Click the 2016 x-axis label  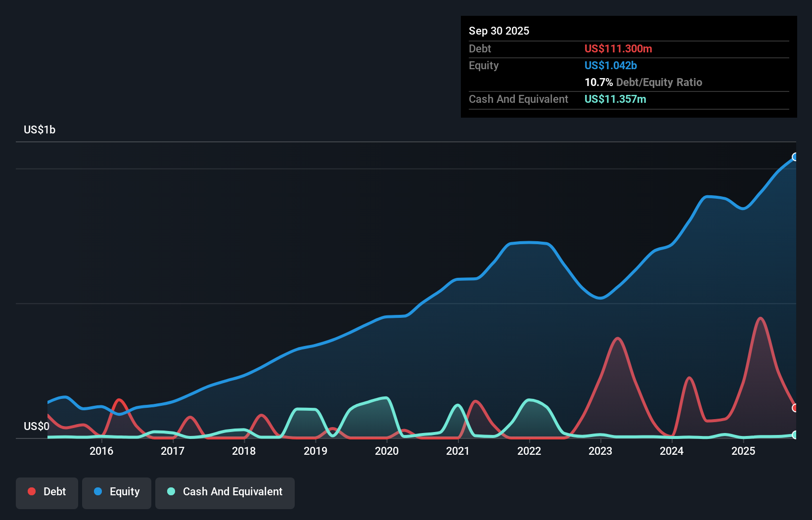(x=101, y=451)
